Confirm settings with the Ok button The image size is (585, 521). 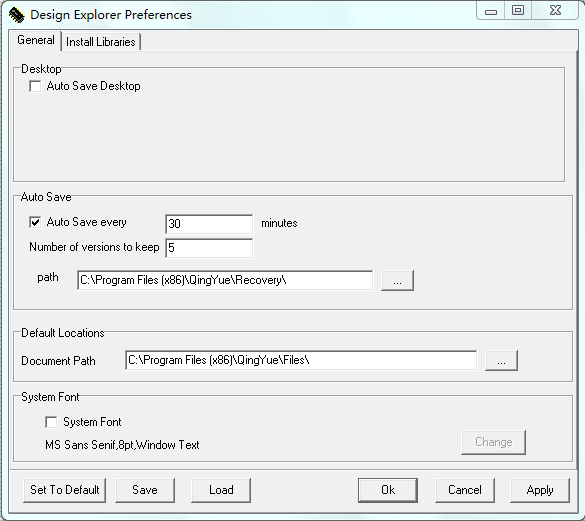point(388,490)
